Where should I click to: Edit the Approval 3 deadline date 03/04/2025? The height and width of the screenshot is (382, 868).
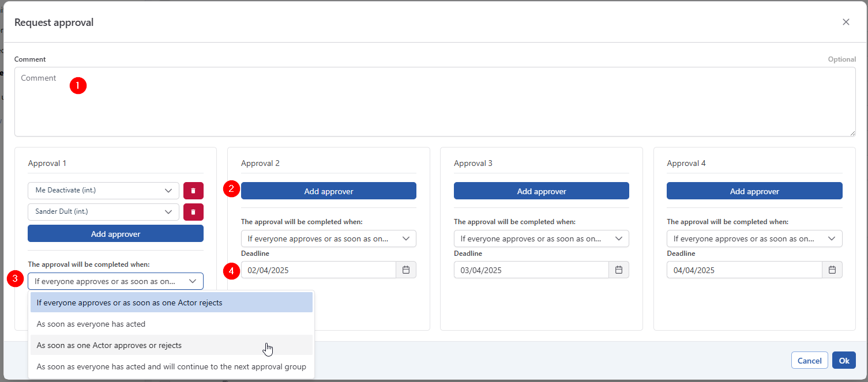point(531,270)
